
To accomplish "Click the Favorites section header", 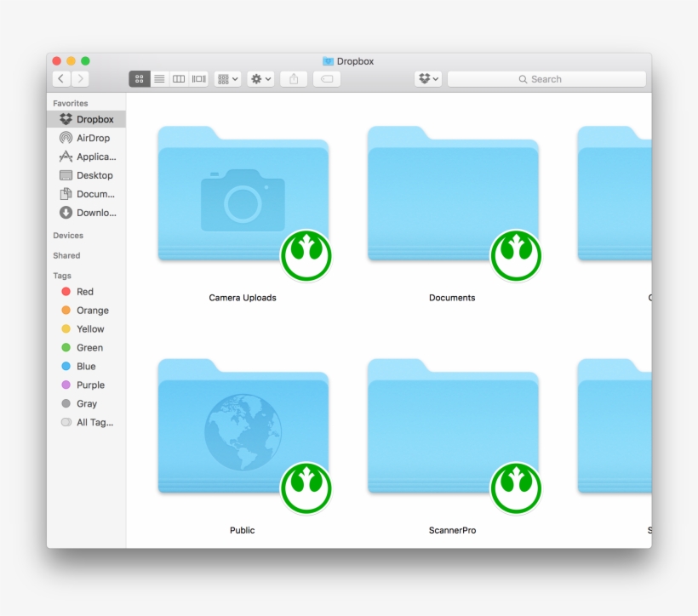I will point(71,103).
